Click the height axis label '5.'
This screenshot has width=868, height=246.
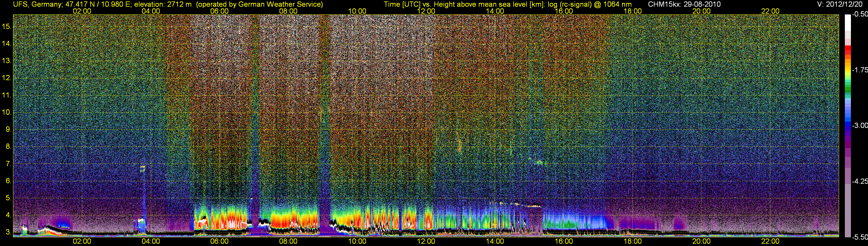pyautogui.click(x=8, y=198)
